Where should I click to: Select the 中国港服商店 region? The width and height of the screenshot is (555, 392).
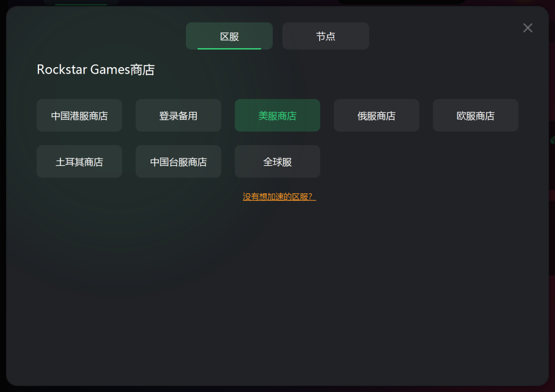click(79, 115)
